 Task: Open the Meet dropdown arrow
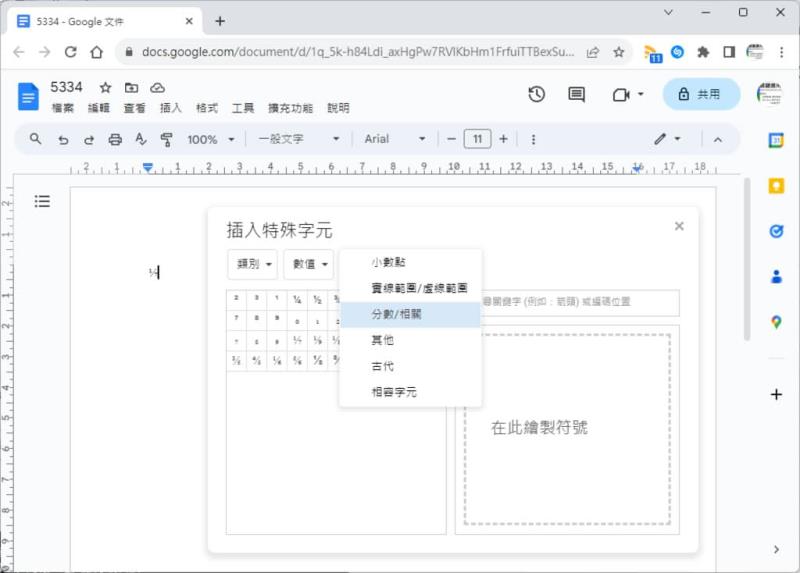pos(641,94)
